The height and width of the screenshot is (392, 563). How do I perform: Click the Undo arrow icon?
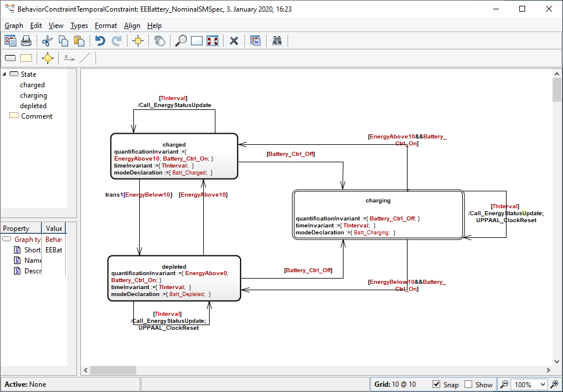tap(100, 41)
